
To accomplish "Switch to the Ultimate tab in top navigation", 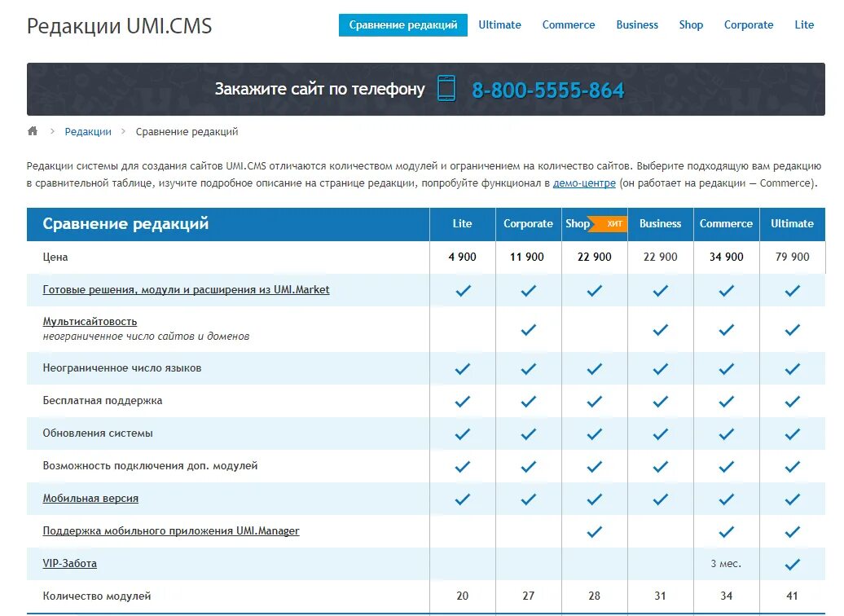I will [499, 24].
